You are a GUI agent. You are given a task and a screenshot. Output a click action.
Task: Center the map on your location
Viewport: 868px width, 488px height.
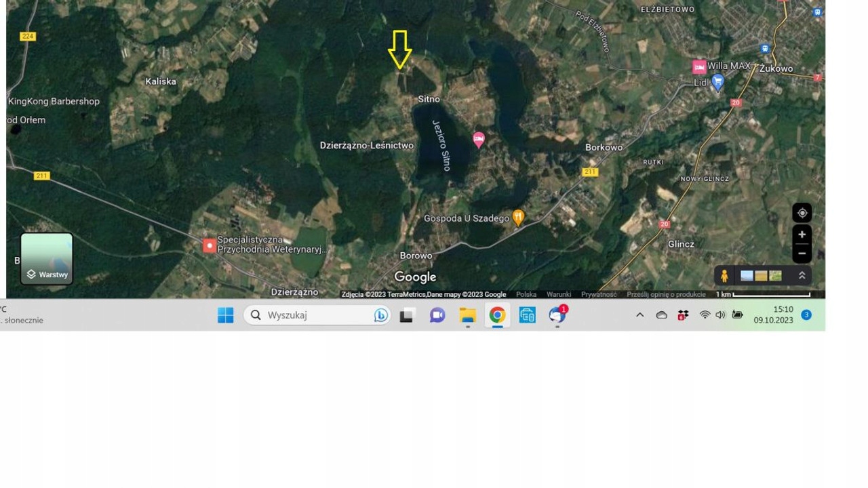pos(802,213)
